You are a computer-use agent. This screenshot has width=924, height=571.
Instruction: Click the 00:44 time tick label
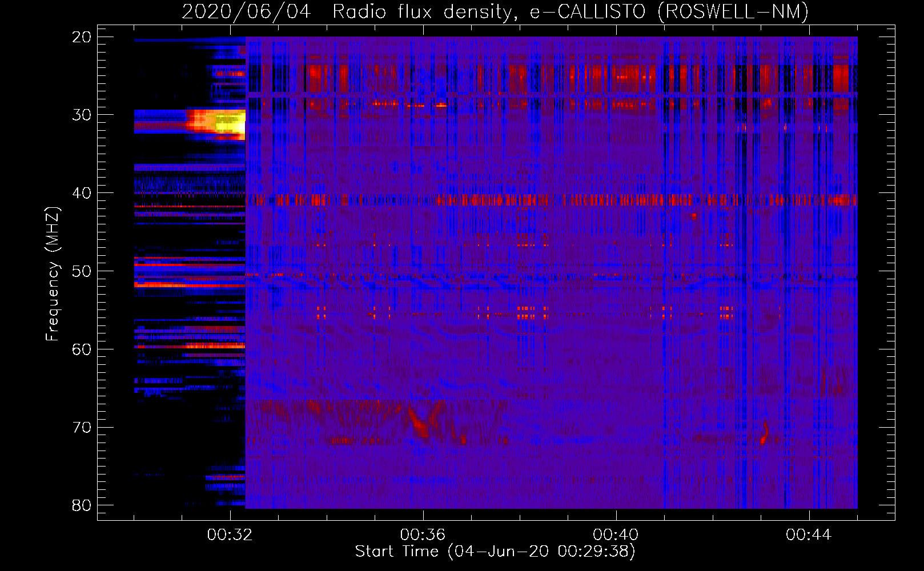809,535
